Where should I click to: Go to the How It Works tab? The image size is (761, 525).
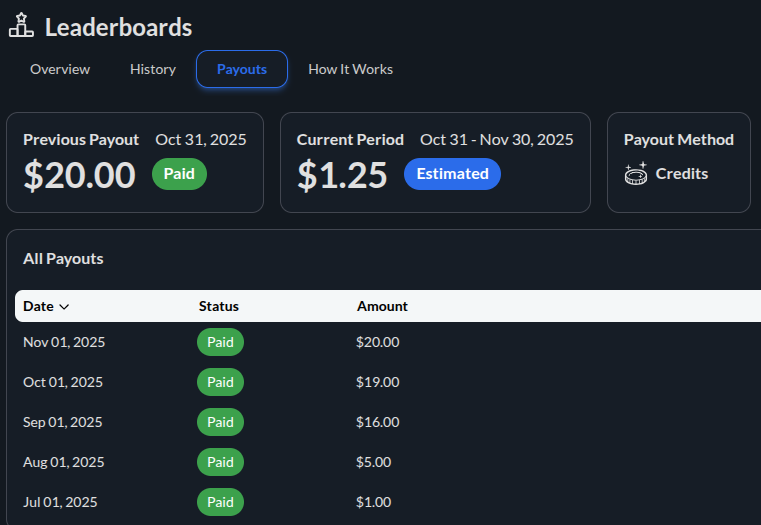tap(350, 69)
